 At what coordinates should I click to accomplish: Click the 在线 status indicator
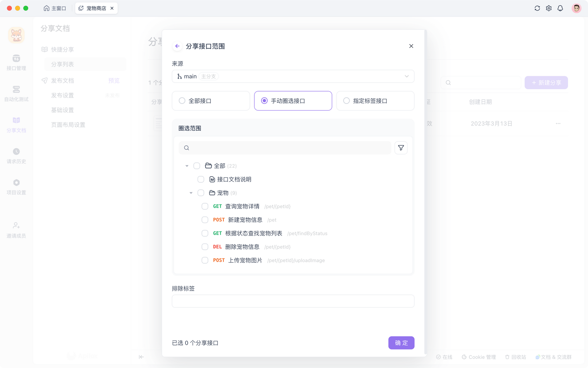444,357
